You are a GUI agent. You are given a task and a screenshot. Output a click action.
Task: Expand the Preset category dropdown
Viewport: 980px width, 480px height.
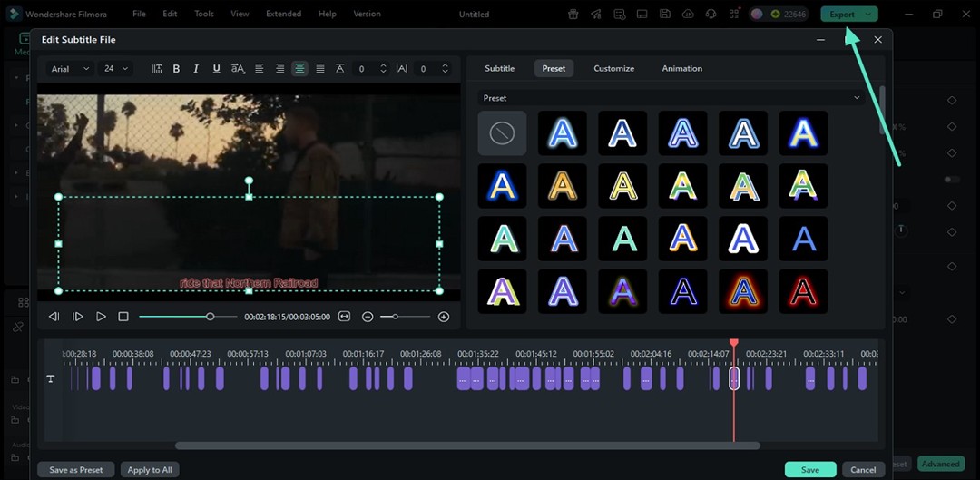click(671, 98)
